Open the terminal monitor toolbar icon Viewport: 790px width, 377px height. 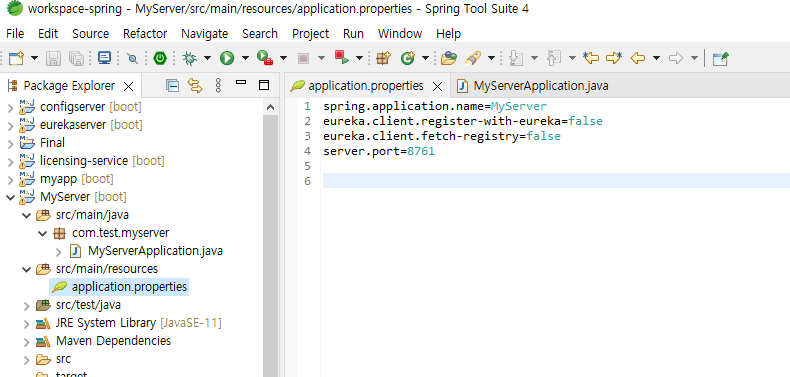point(104,58)
